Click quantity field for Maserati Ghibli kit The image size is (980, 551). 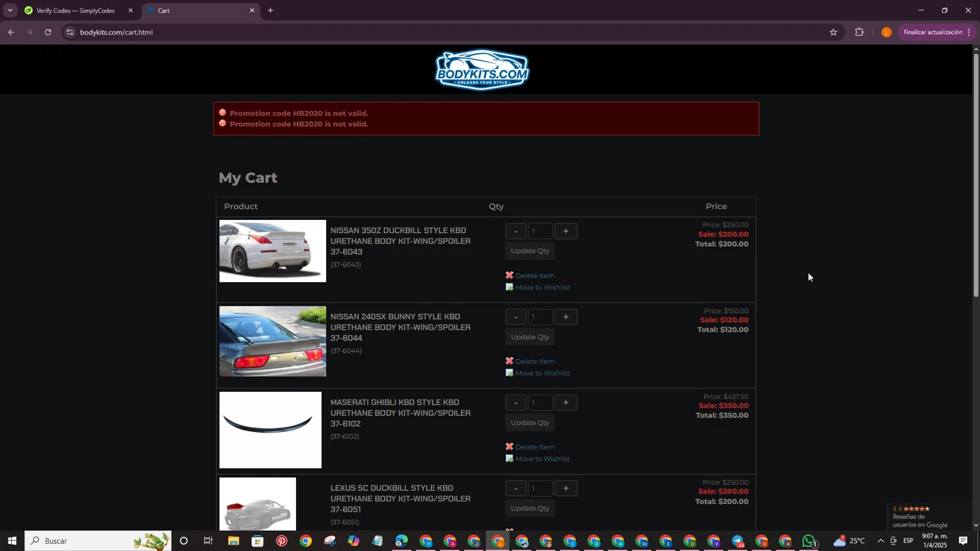point(540,403)
